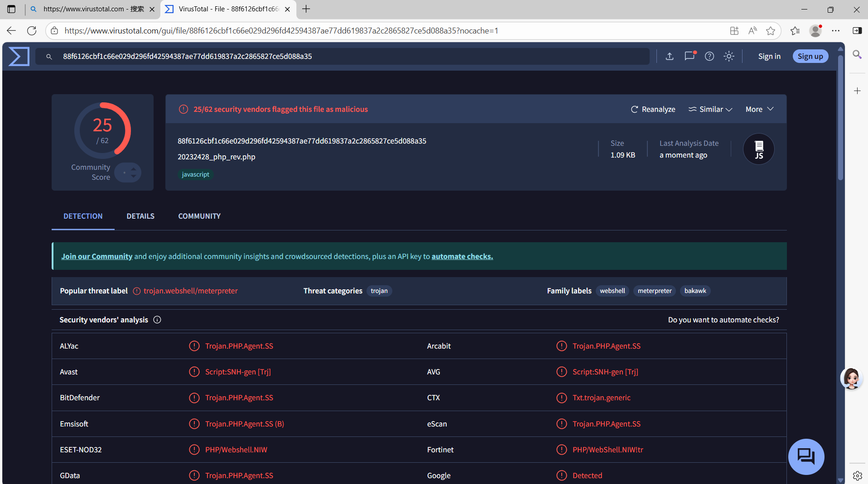The width and height of the screenshot is (868, 484).
Task: Click the VirusTotal logo icon
Action: 19,56
